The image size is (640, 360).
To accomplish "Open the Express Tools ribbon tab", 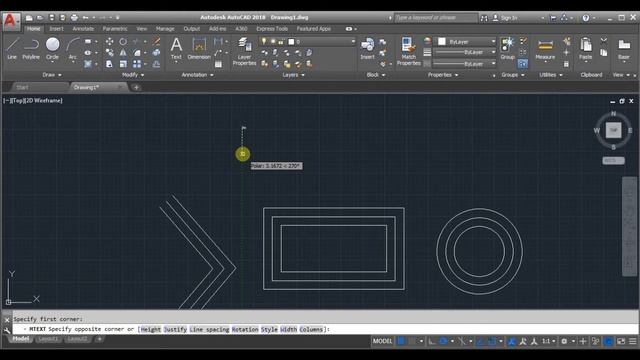I will coord(272,29).
